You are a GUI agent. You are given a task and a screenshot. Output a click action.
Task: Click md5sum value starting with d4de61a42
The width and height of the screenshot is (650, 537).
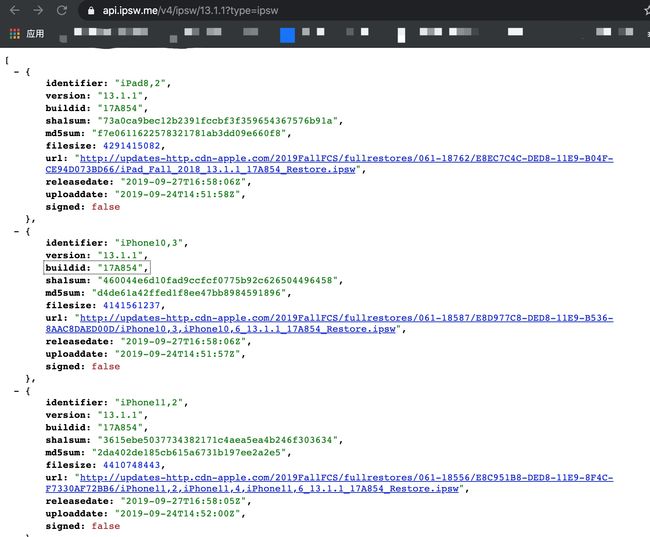[189, 293]
